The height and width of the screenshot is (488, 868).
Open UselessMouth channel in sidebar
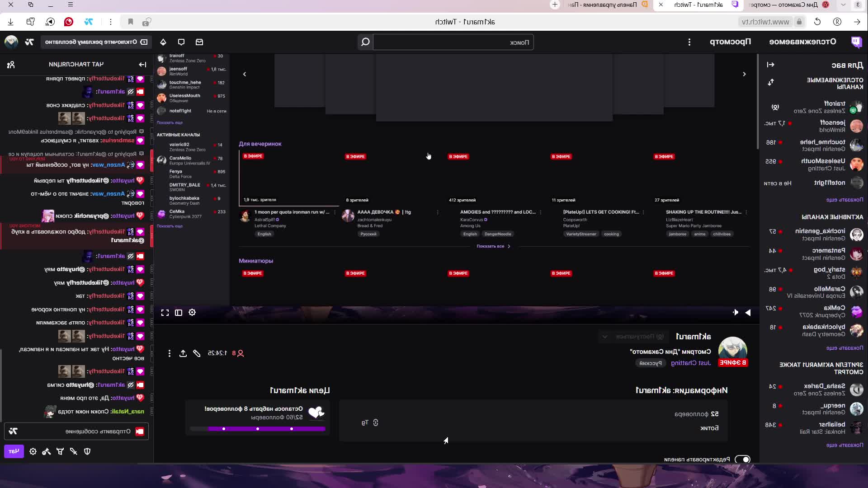[x=814, y=164]
